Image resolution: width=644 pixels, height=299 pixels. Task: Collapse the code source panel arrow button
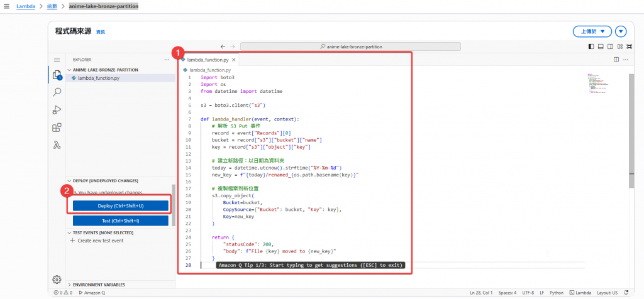point(621,31)
